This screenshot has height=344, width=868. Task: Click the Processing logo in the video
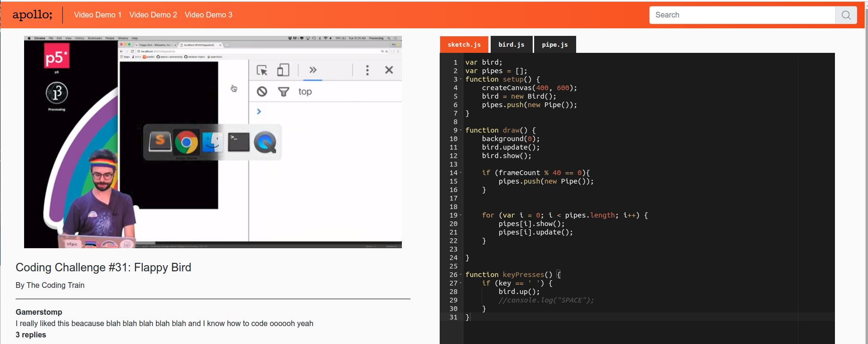click(57, 93)
